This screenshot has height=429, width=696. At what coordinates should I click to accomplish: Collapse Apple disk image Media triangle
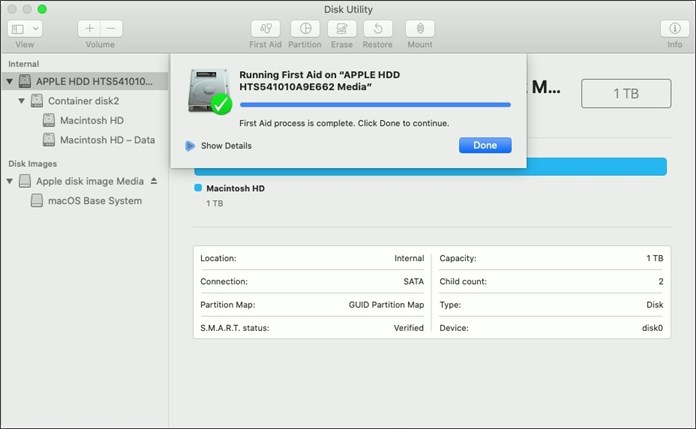10,181
